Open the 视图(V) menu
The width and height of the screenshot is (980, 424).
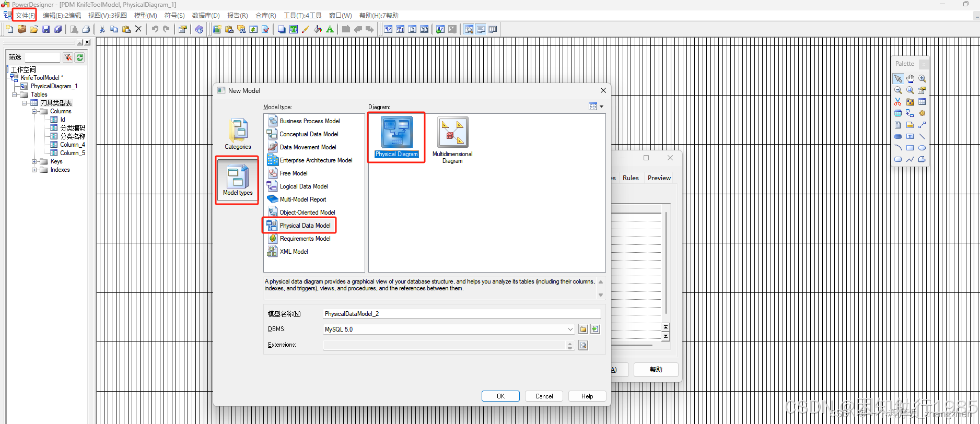point(107,15)
